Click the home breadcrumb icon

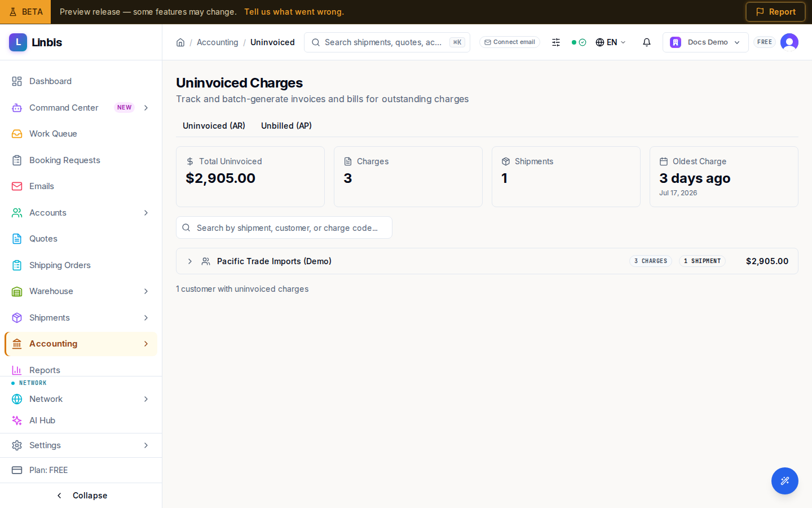click(180, 42)
